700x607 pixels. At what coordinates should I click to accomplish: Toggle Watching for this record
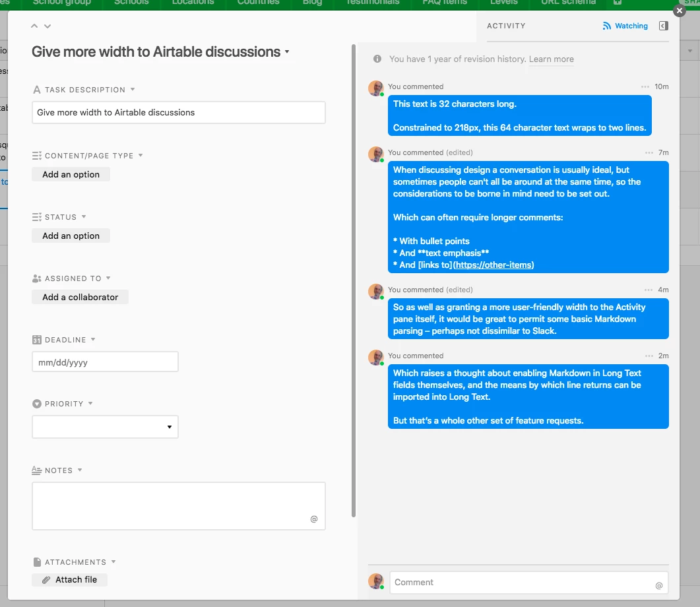click(625, 26)
